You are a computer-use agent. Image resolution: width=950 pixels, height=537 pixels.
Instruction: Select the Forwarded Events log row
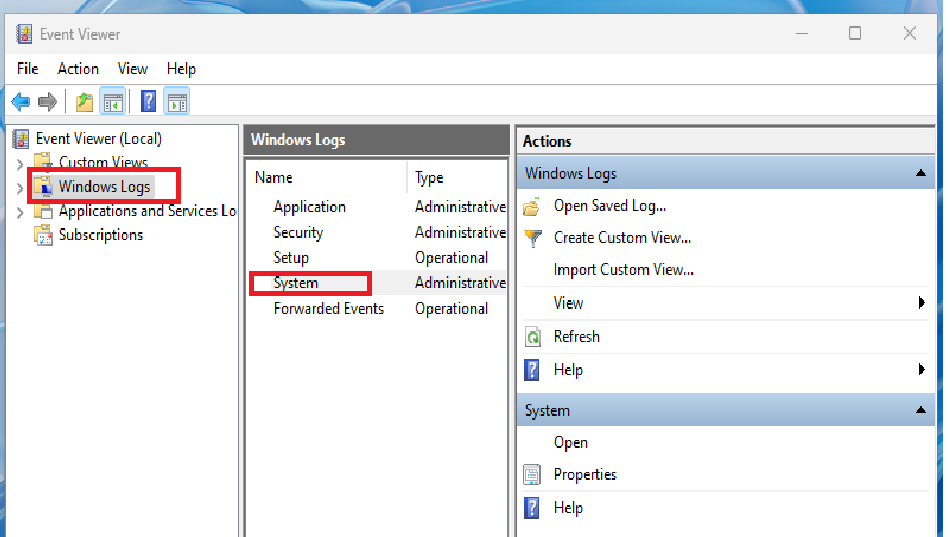328,309
